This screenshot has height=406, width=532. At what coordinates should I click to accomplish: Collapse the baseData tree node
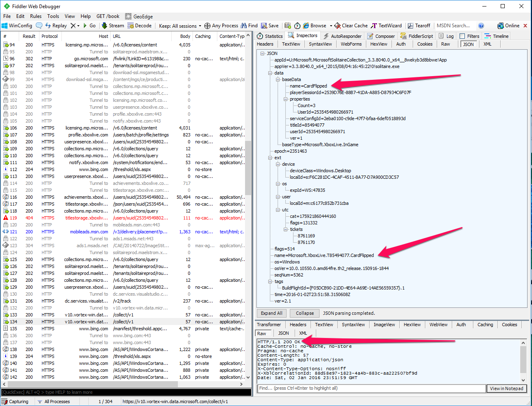pyautogui.click(x=278, y=79)
